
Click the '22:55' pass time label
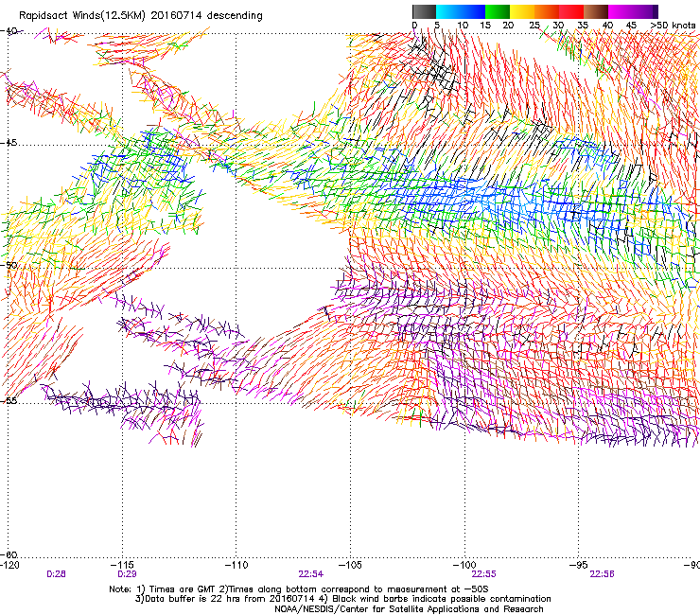484,574
